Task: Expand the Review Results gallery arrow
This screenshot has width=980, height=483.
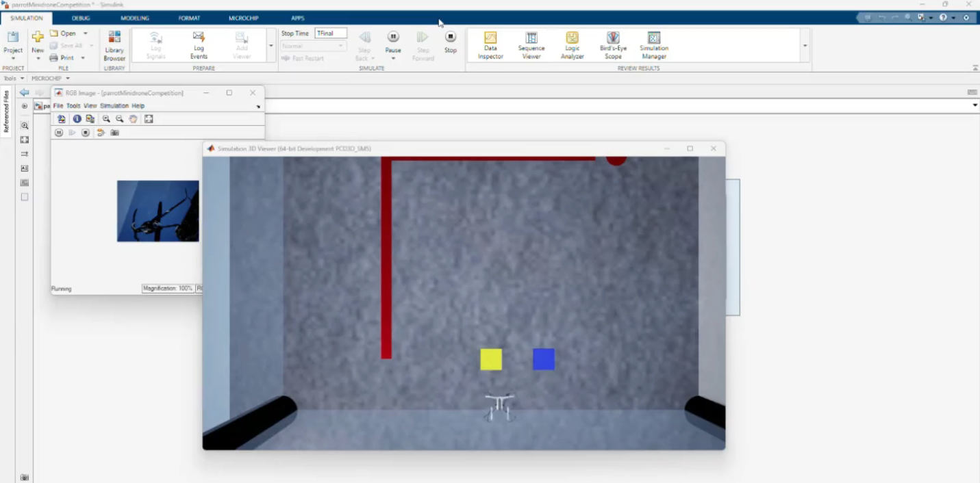Action: pyautogui.click(x=805, y=46)
